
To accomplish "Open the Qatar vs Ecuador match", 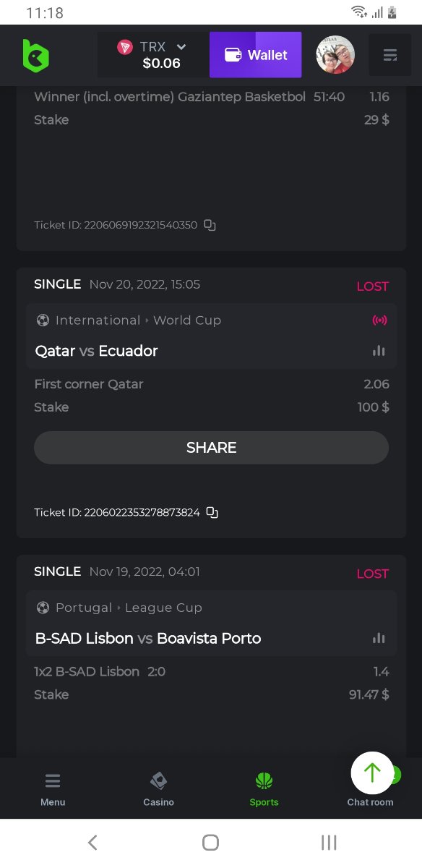I will (x=96, y=351).
